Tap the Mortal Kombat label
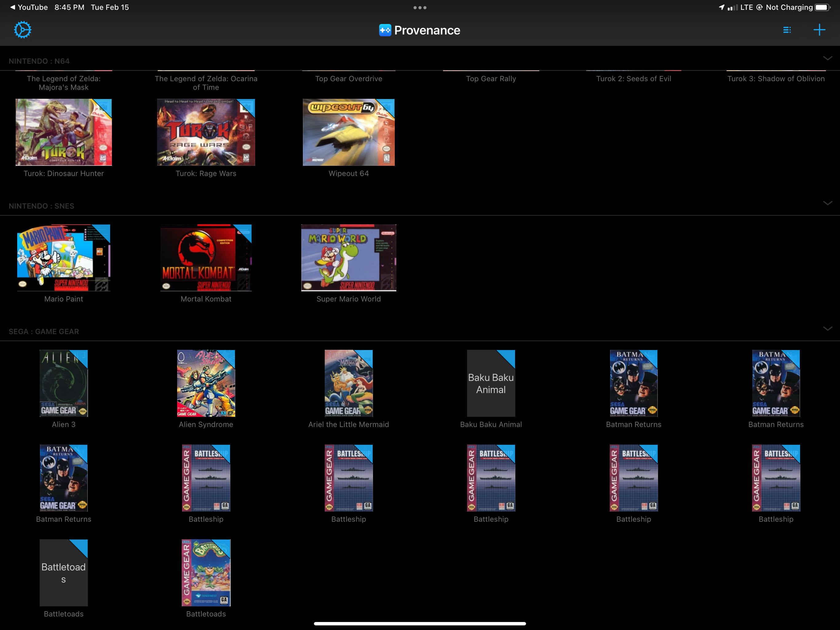Viewport: 840px width, 630px height. pos(206,299)
